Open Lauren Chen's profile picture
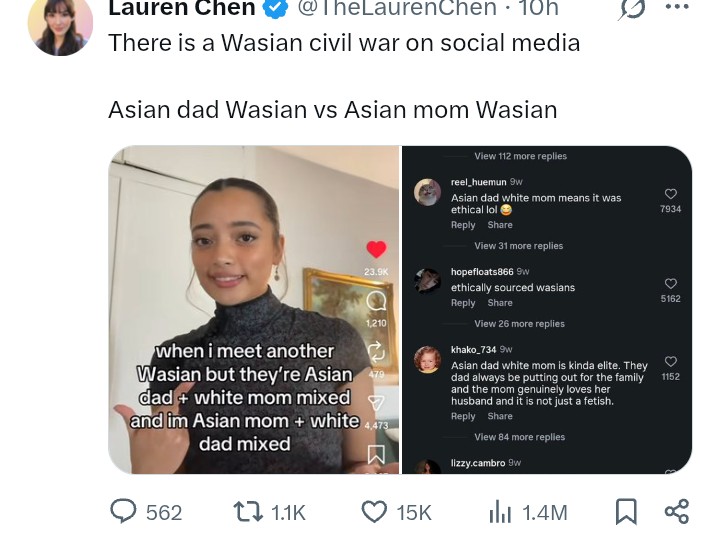The height and width of the screenshot is (535, 720). click(60, 25)
